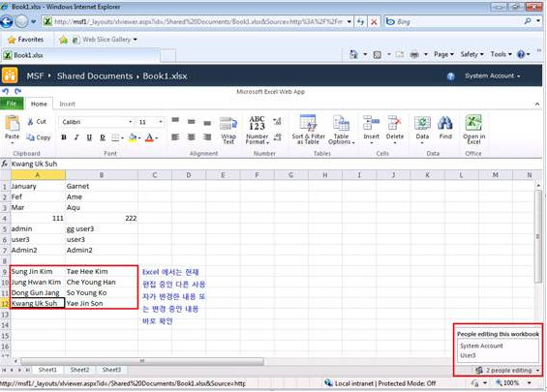The height and width of the screenshot is (392, 547).
Task: Click the Cut scissors icon
Action: 31,121
